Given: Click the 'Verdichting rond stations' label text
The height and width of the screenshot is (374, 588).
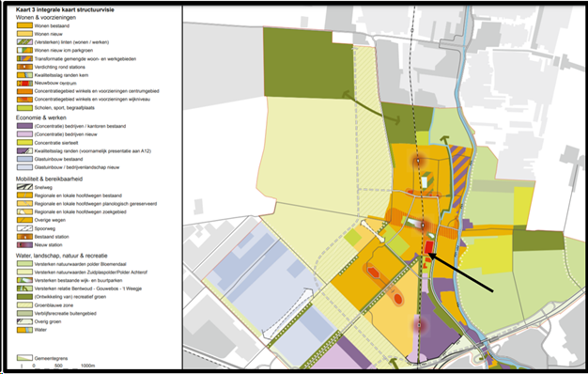Looking at the screenshot, I should pos(59,67).
